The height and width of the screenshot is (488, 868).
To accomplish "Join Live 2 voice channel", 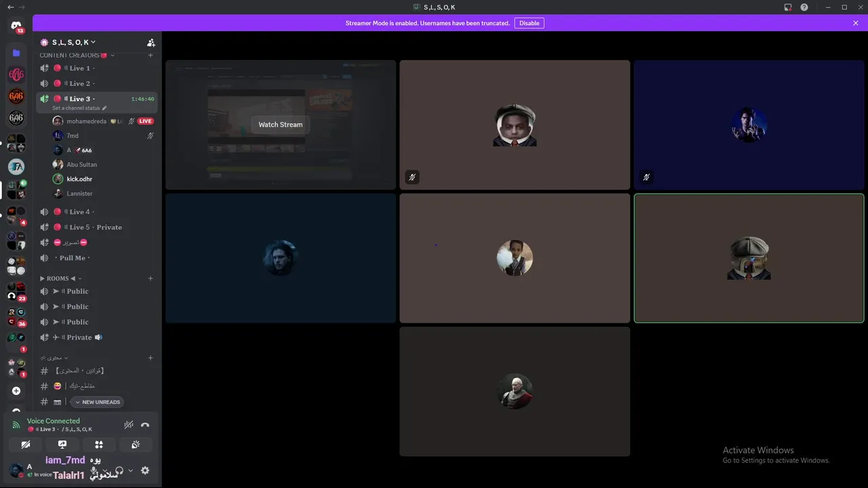I will pyautogui.click(x=97, y=83).
